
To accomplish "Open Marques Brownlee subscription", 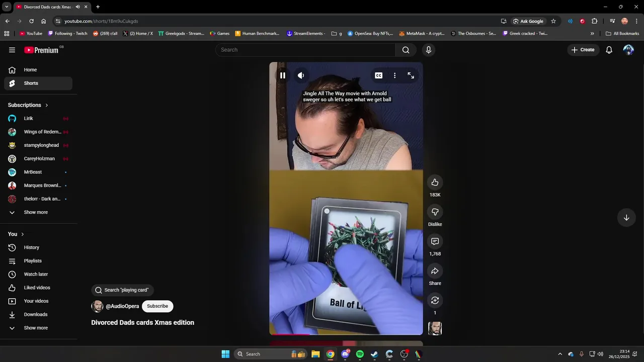I will tap(38, 186).
